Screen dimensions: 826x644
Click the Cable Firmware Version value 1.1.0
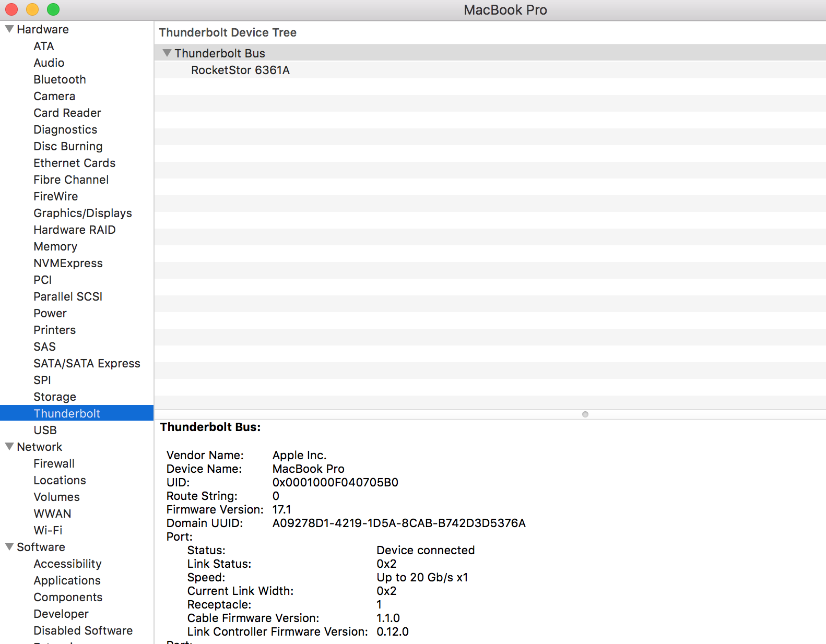[388, 618]
